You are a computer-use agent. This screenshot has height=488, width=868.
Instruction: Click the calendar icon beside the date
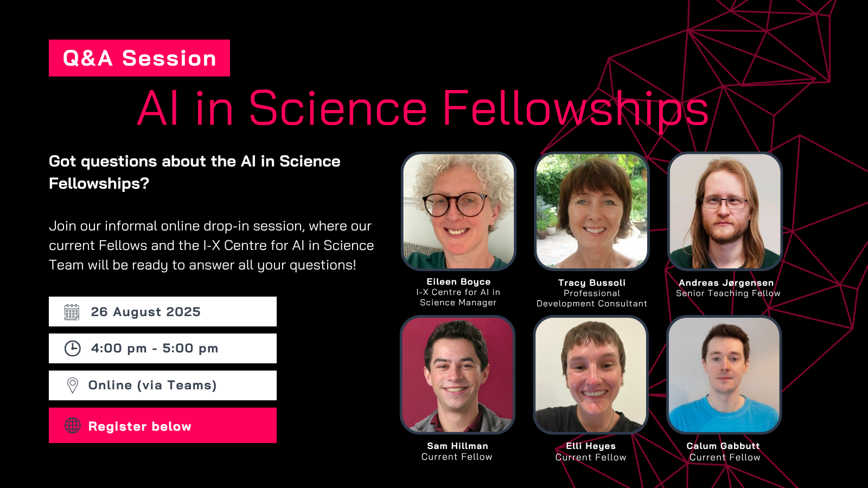[72, 312]
